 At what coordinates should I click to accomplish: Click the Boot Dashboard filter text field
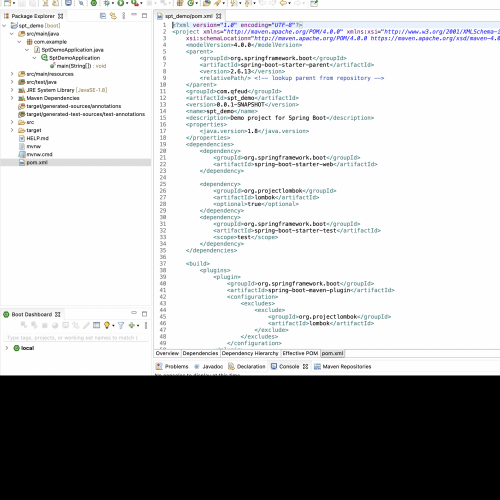(76, 338)
